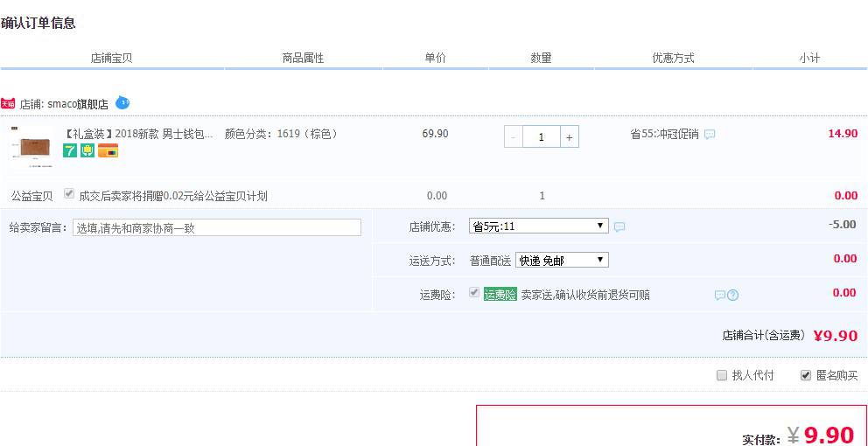This screenshot has height=446, width=868.
Task: Click the 店铺宝贝 column header
Action: tap(111, 58)
